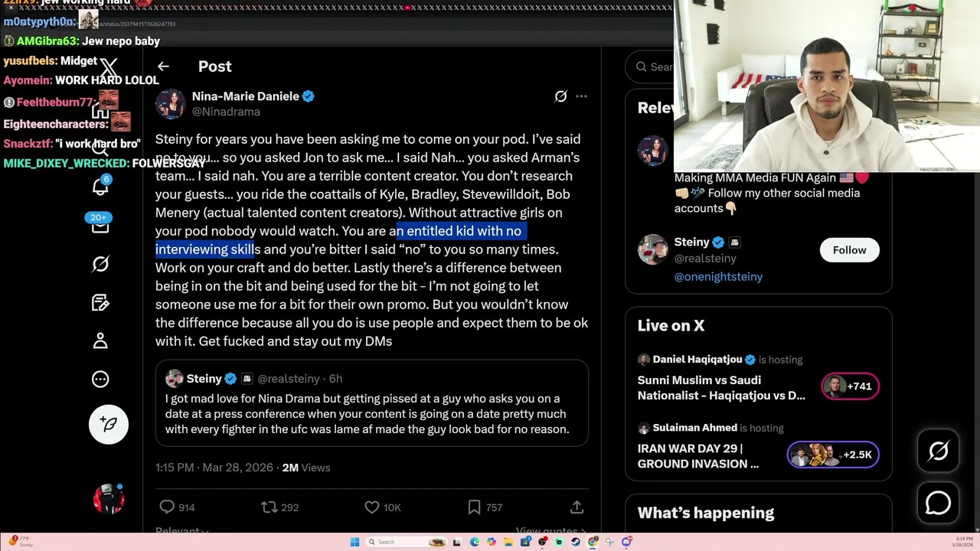
Task: Click the floating Grok button on the right
Action: 938,451
